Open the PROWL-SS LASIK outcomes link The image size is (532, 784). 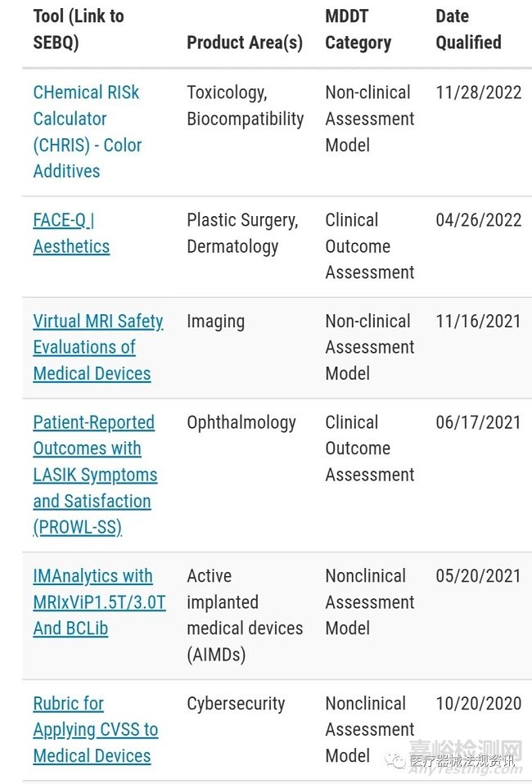(x=94, y=475)
